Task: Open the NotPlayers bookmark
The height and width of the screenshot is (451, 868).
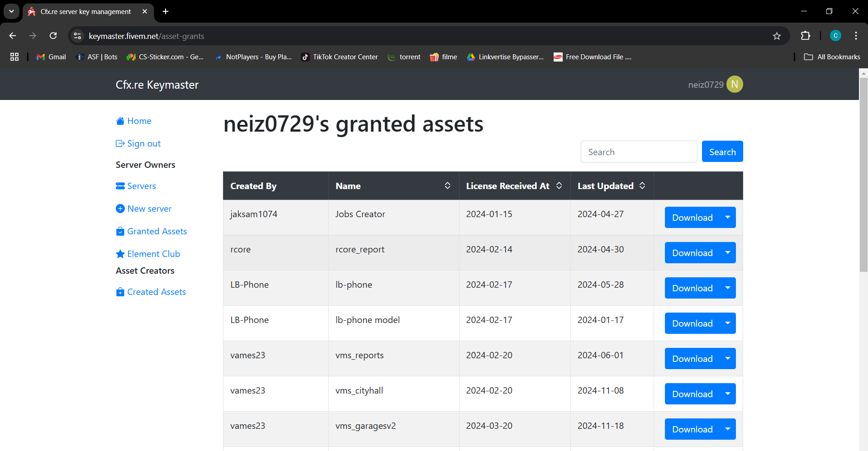Action: point(253,57)
